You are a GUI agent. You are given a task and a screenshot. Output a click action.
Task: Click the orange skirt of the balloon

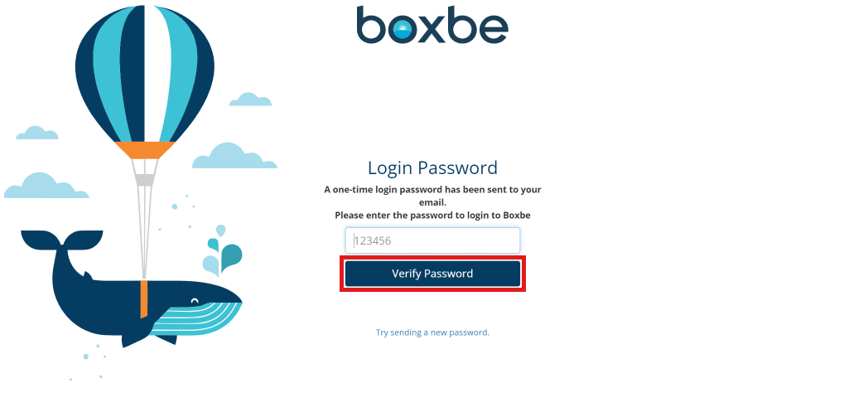pos(145,150)
